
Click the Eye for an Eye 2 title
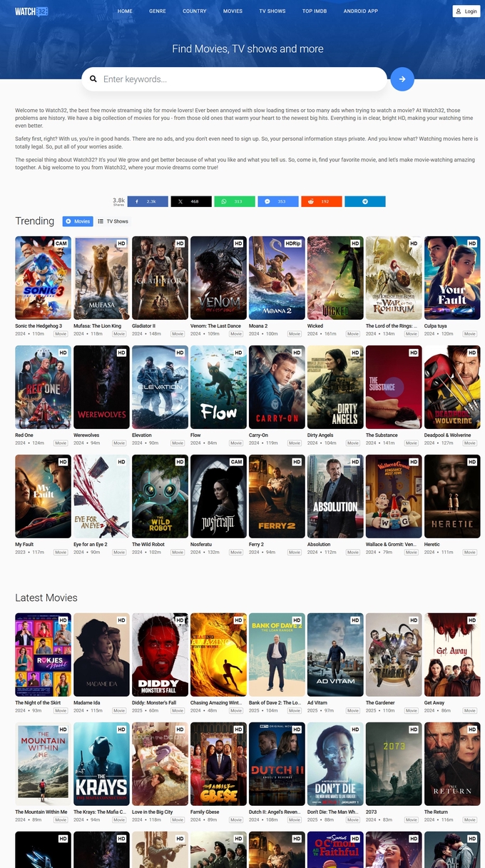click(x=91, y=544)
